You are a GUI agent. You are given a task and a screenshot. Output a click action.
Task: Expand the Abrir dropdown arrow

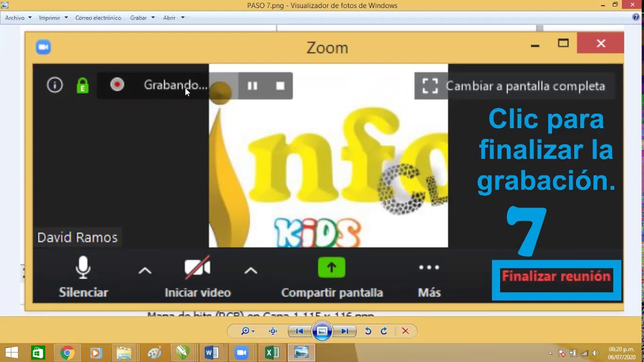coord(183,18)
